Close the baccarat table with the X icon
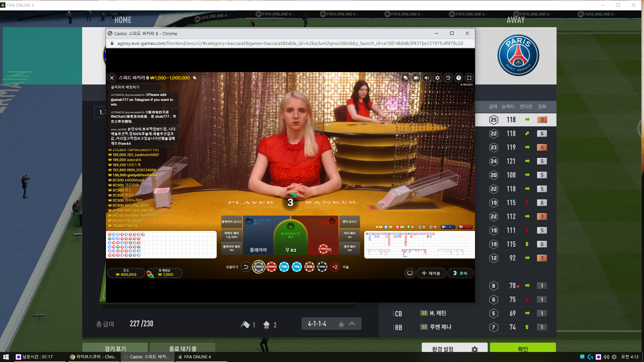644x362 pixels. pos(112,78)
